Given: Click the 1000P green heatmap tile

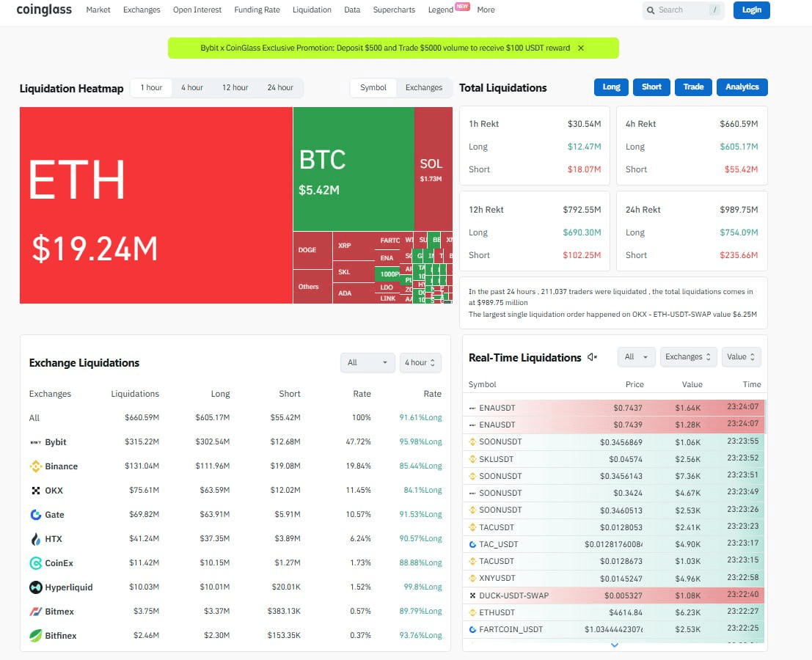Looking at the screenshot, I should [388, 274].
